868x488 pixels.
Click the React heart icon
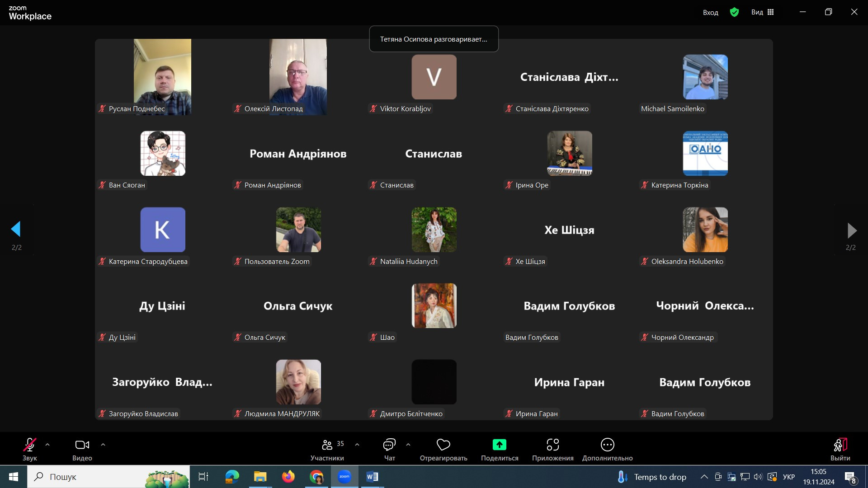click(x=443, y=445)
